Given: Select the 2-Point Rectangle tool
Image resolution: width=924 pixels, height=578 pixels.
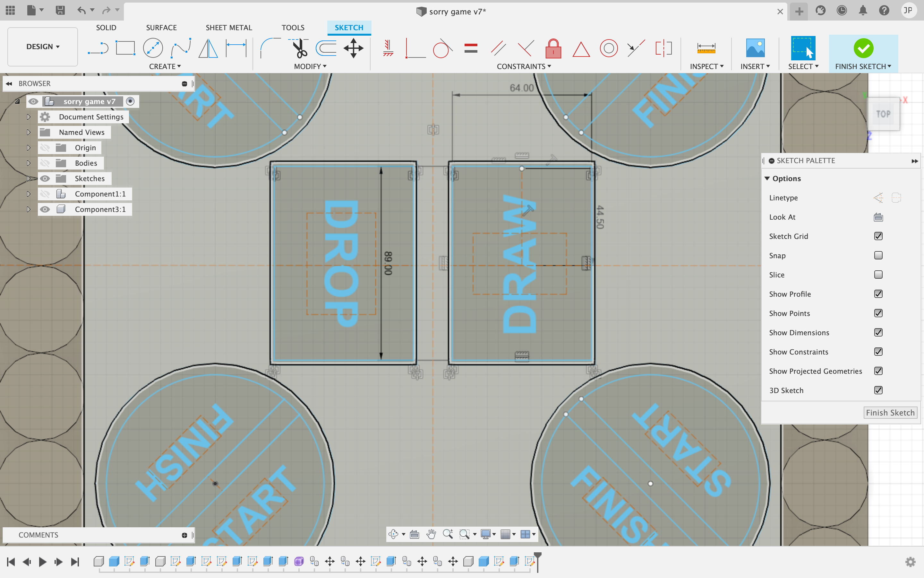Looking at the screenshot, I should coord(126,48).
